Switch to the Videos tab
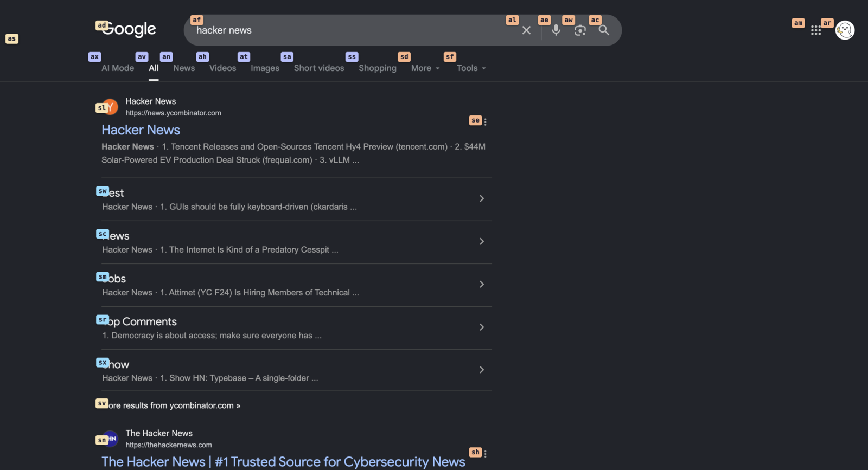Image resolution: width=868 pixels, height=470 pixels. [222, 68]
